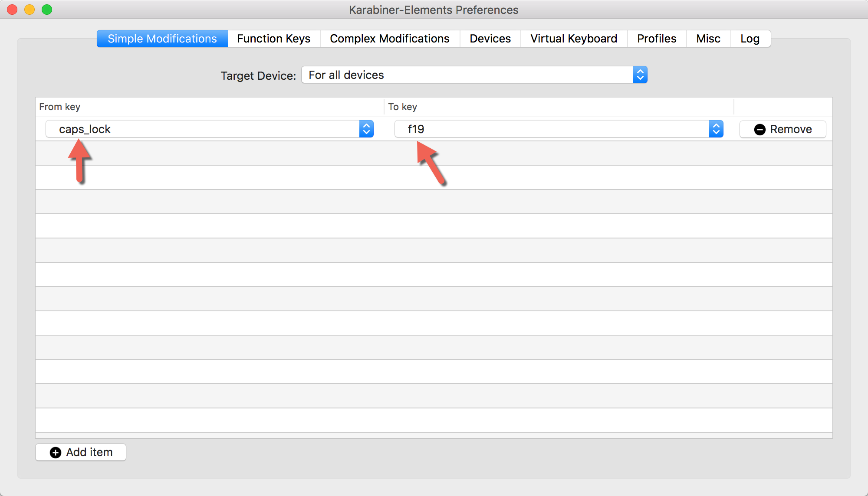Click the stepper down arrow on From key
This screenshot has width=868, height=496.
click(366, 132)
